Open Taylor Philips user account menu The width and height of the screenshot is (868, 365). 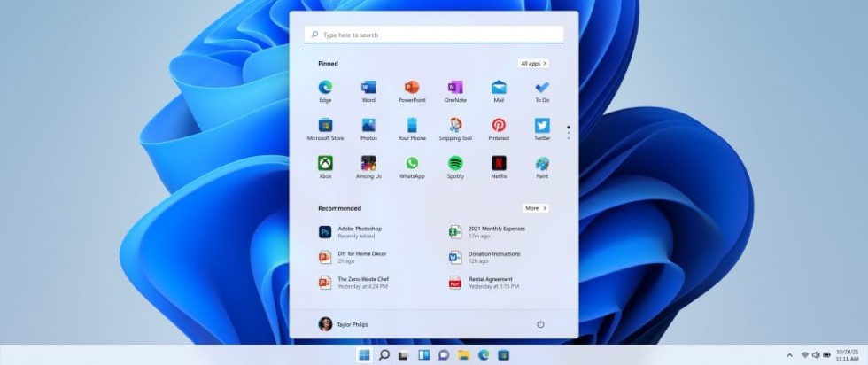(x=344, y=324)
